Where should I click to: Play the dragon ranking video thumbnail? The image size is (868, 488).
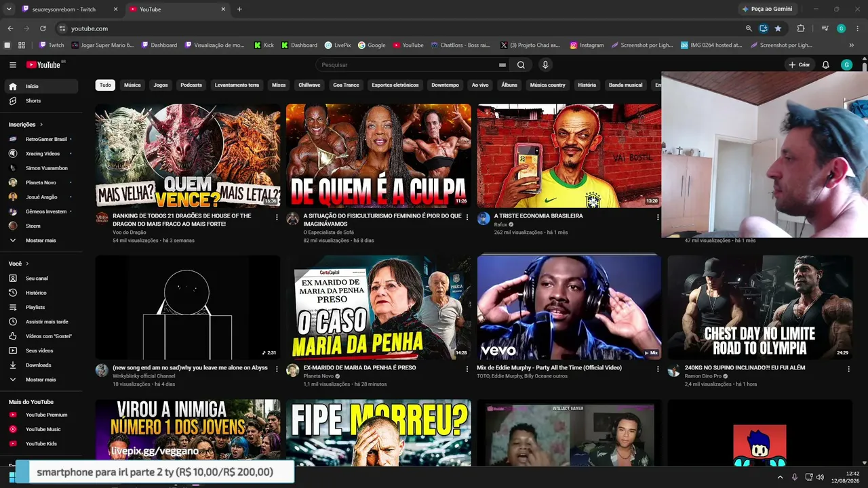tap(188, 156)
